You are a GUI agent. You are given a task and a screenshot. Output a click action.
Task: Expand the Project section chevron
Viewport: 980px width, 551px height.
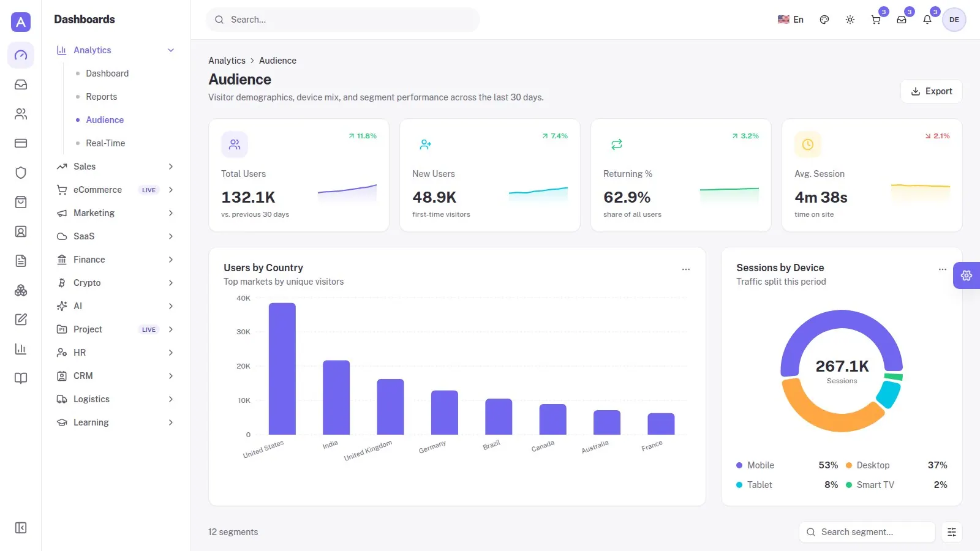[x=171, y=329]
